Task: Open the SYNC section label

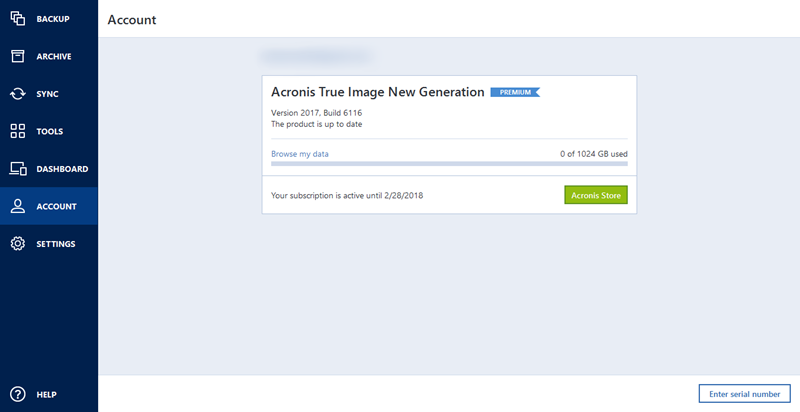Action: (x=48, y=94)
